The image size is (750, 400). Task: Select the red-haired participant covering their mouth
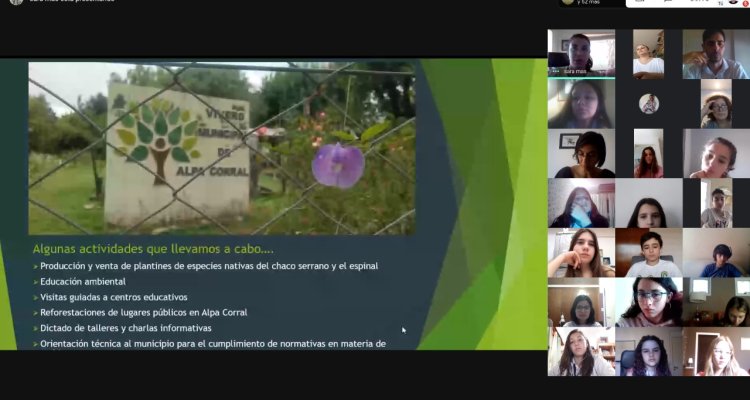581,203
